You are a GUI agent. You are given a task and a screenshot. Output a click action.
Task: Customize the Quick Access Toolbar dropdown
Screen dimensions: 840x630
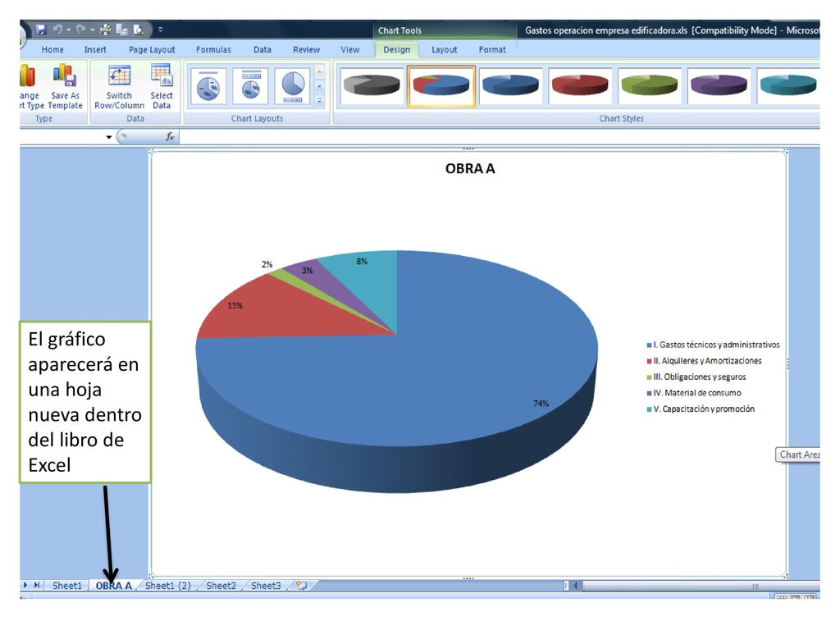[x=160, y=30]
